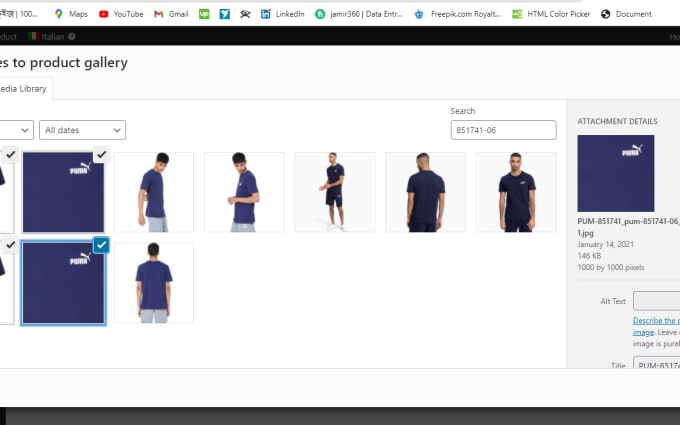Open the Maps bookmark

tap(71, 14)
